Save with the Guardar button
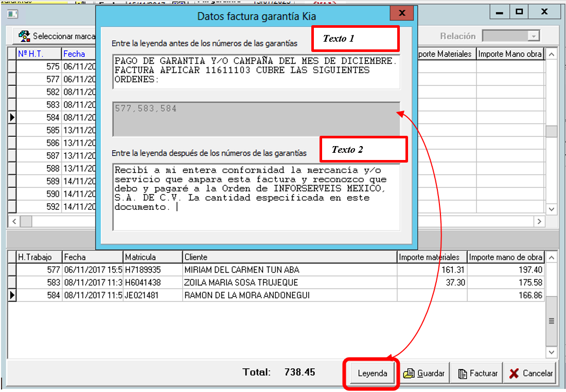Image resolution: width=566 pixels, height=392 pixels. pos(424,373)
